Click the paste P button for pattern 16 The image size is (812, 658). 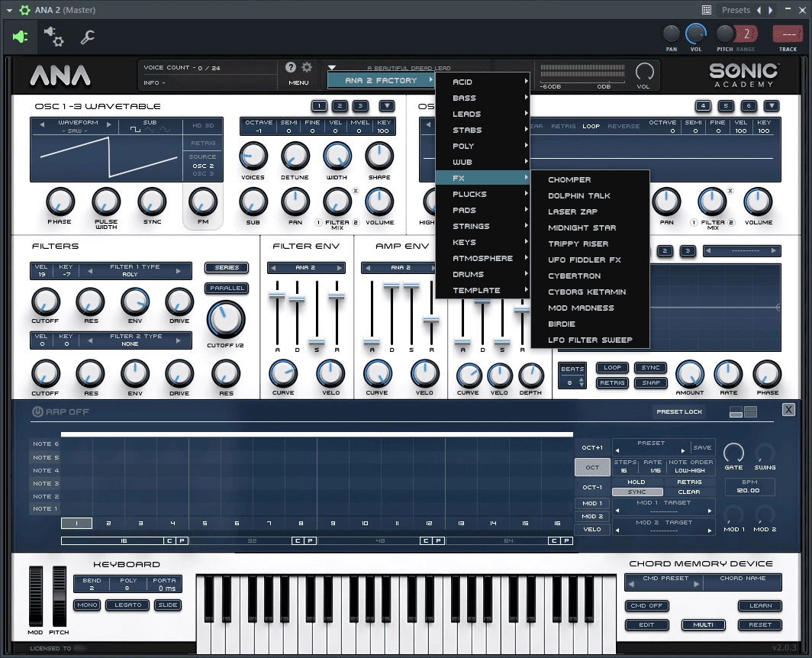click(x=182, y=541)
